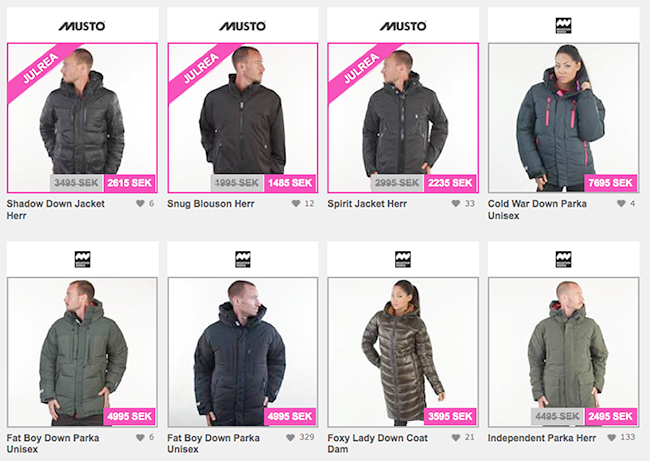
Task: Open Spirit Jacket Herr product image
Action: pyautogui.click(x=403, y=118)
